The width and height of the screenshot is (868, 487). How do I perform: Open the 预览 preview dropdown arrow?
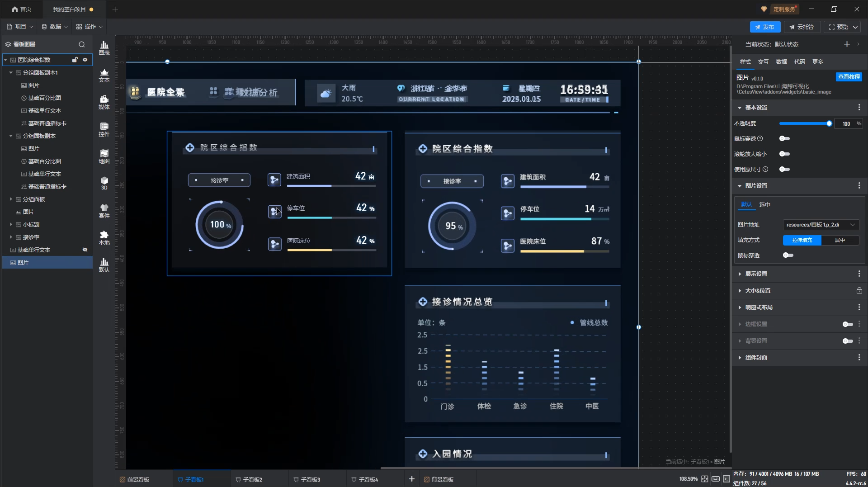855,27
